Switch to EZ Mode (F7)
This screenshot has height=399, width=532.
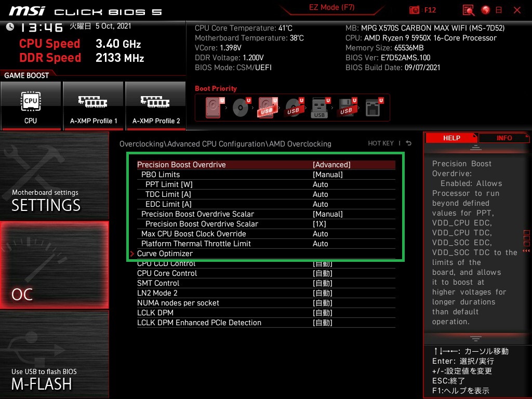(x=331, y=7)
